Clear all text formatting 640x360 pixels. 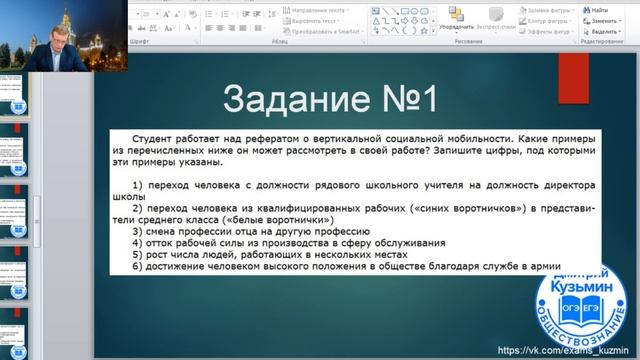(193, 14)
